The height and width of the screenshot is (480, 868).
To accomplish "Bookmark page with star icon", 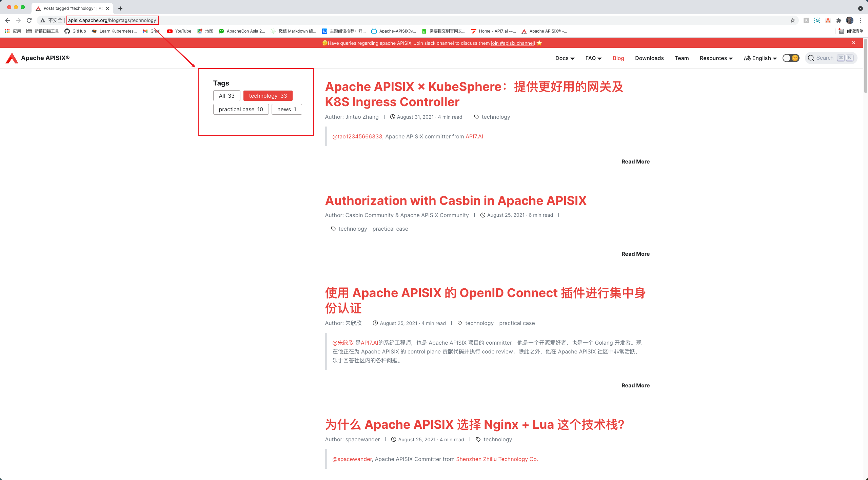I will pyautogui.click(x=793, y=20).
